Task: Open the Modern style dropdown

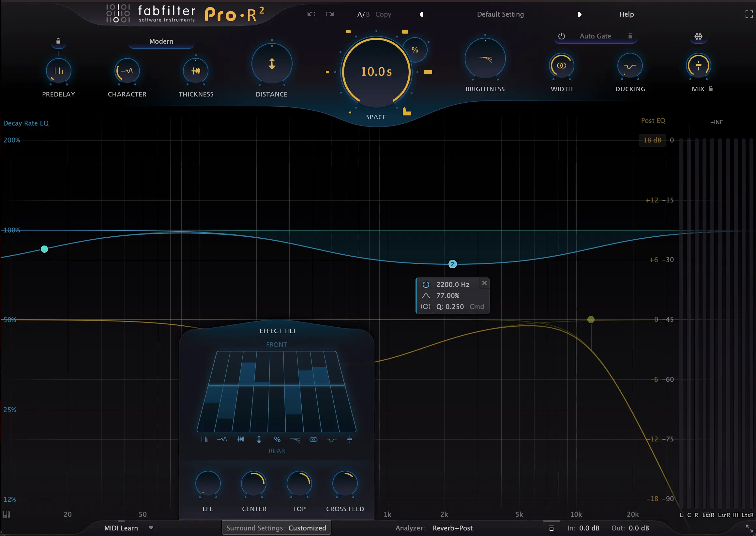Action: coord(161,42)
